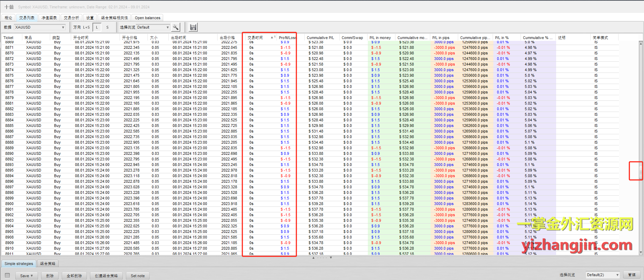Expand the Save button dropdown
Image resolution: width=644 pixels, height=280 pixels.
coord(32,276)
